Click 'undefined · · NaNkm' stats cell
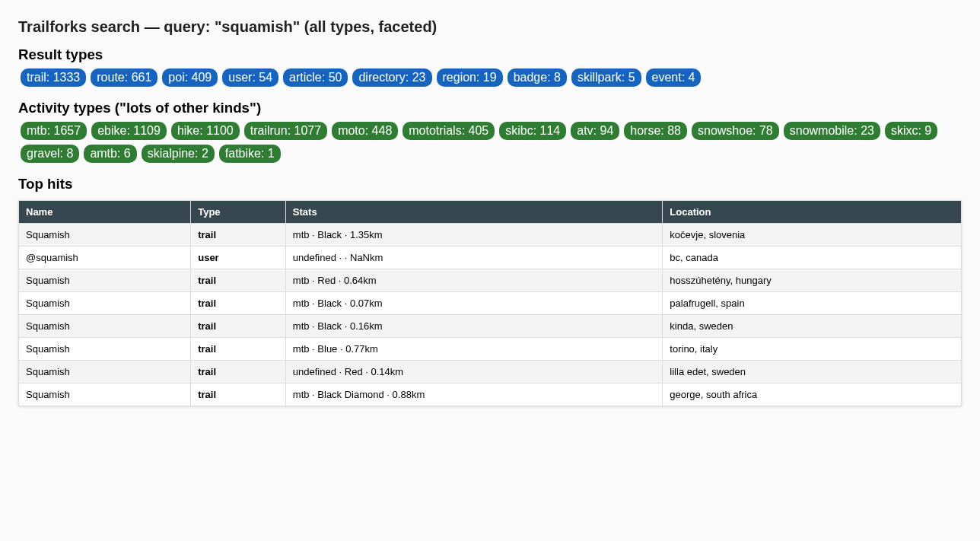 point(474,258)
